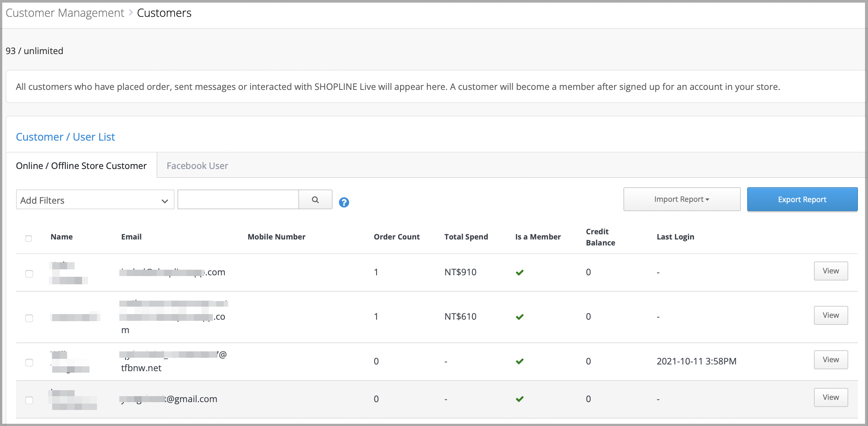Click the NT$610 total spend value
This screenshot has height=426, width=868.
(460, 316)
